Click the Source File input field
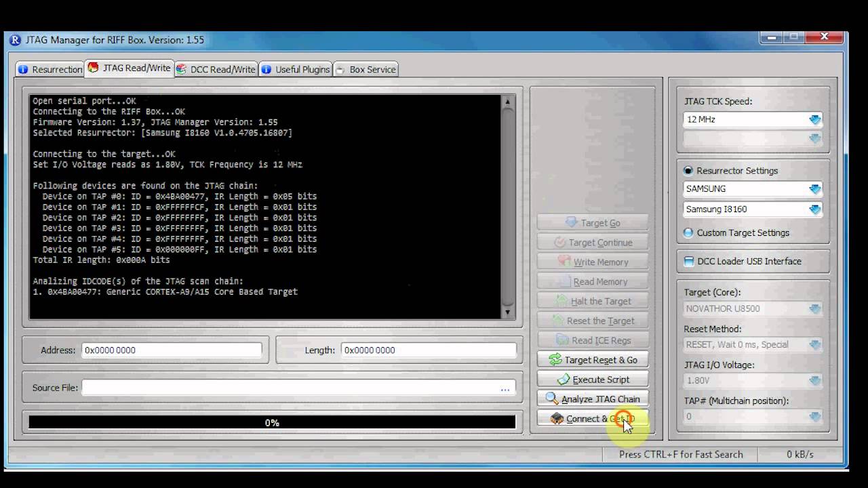This screenshot has height=488, width=868. (x=290, y=388)
